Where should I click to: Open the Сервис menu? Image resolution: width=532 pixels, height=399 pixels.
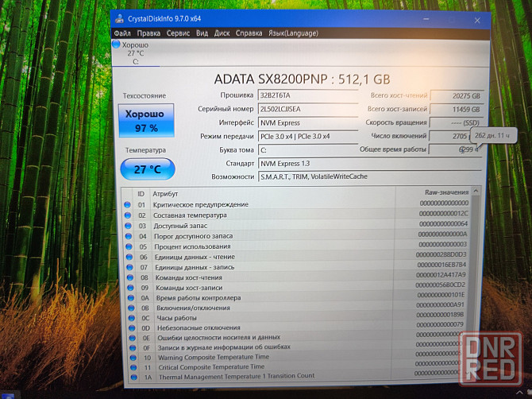pos(178,33)
